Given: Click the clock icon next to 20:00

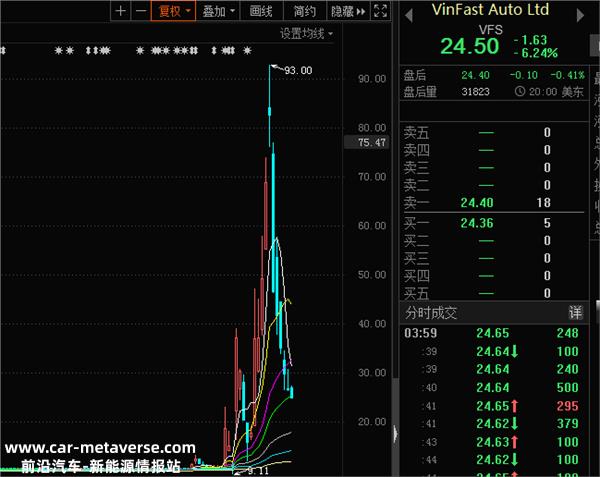Looking at the screenshot, I should coord(520,91).
